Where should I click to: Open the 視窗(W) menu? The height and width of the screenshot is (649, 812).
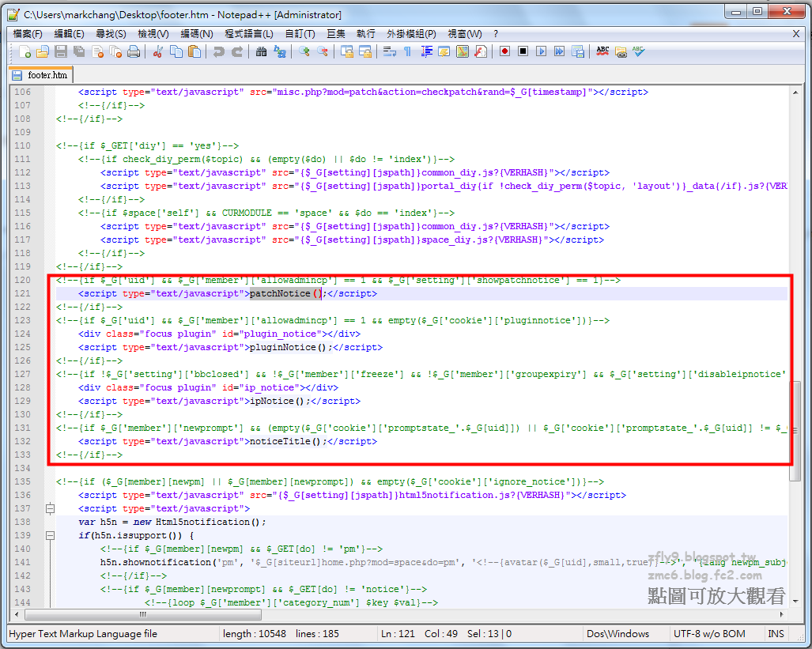[465, 34]
